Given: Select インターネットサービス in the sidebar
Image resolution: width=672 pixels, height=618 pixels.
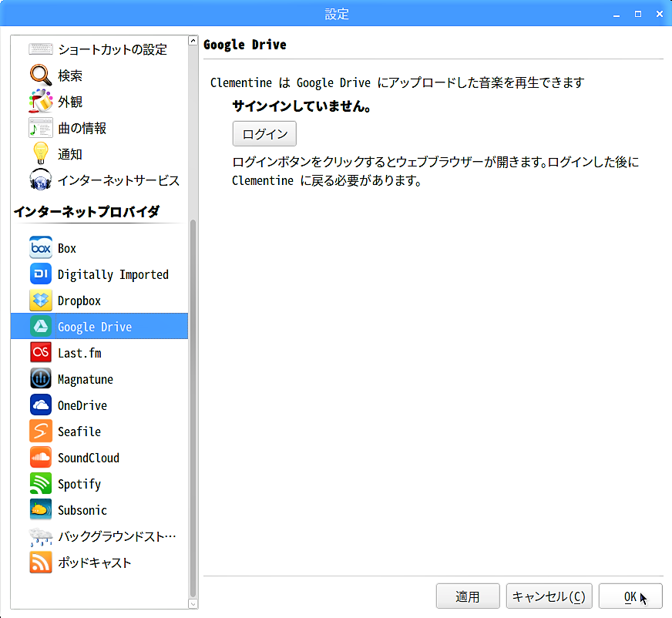Looking at the screenshot, I should (99, 180).
